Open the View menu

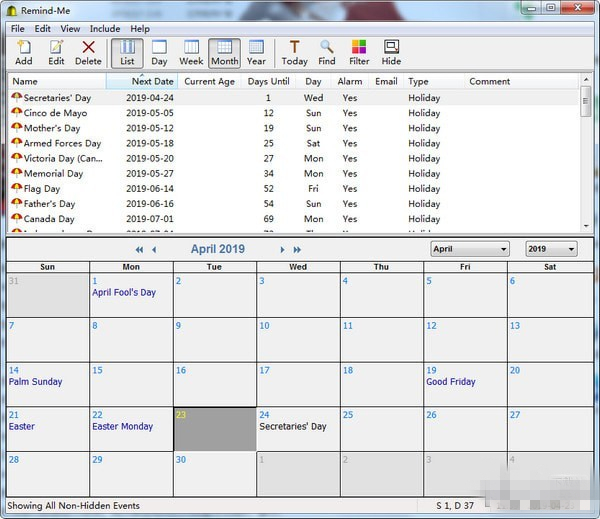click(x=70, y=29)
